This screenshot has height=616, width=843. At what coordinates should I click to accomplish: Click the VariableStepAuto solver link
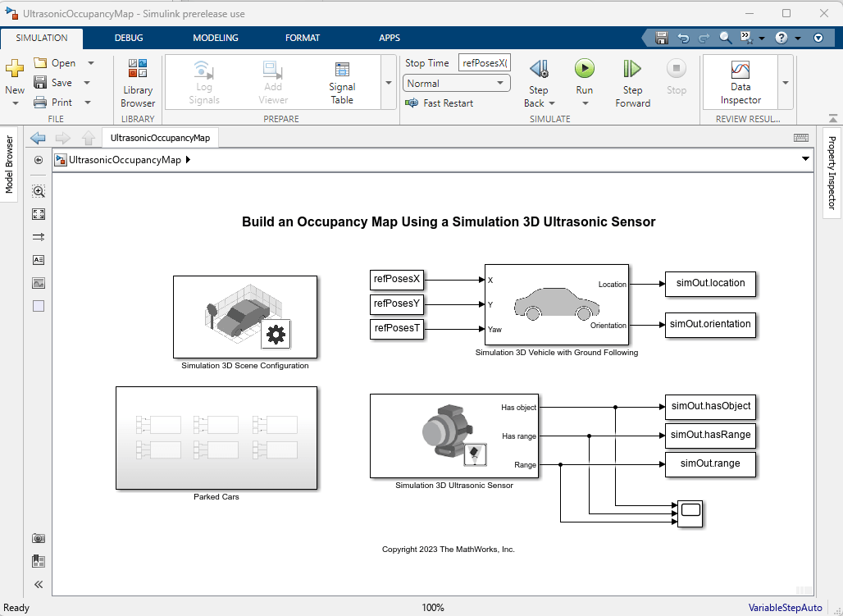784,608
